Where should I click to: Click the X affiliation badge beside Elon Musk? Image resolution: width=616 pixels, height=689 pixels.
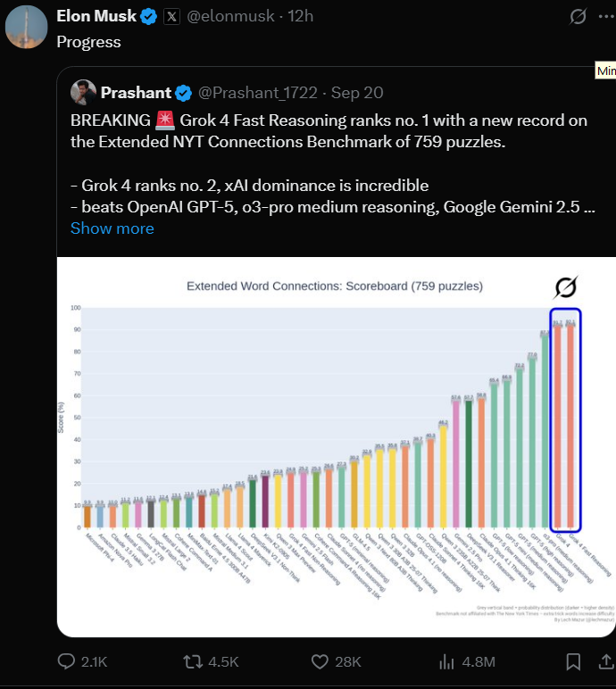click(172, 17)
